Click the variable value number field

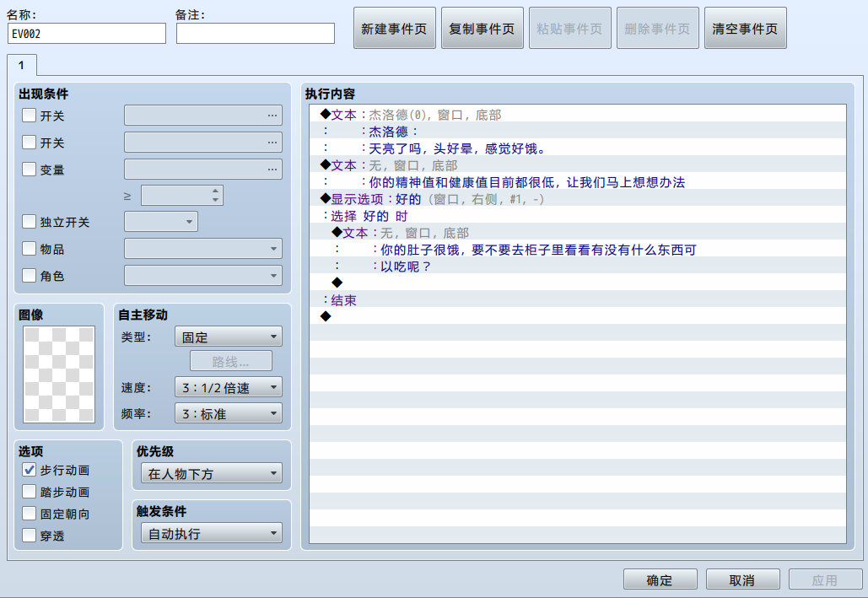click(176, 196)
